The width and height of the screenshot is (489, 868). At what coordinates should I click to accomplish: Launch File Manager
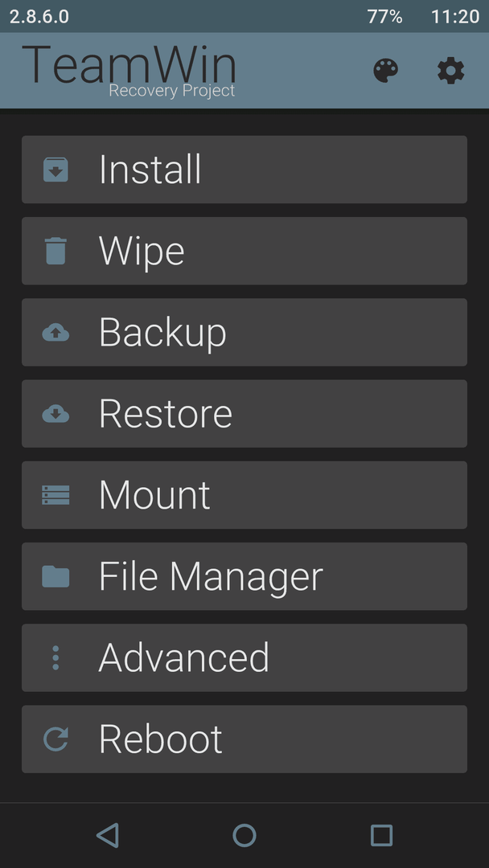coord(244,576)
